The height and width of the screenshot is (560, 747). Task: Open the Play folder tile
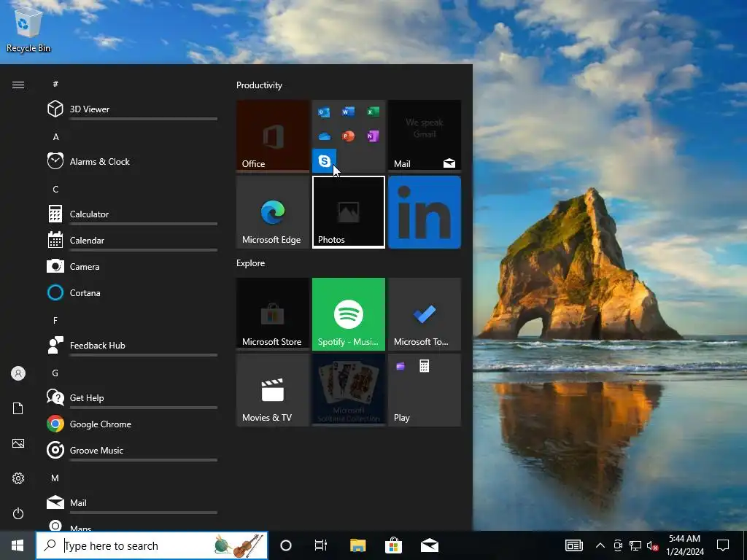pyautogui.click(x=425, y=390)
